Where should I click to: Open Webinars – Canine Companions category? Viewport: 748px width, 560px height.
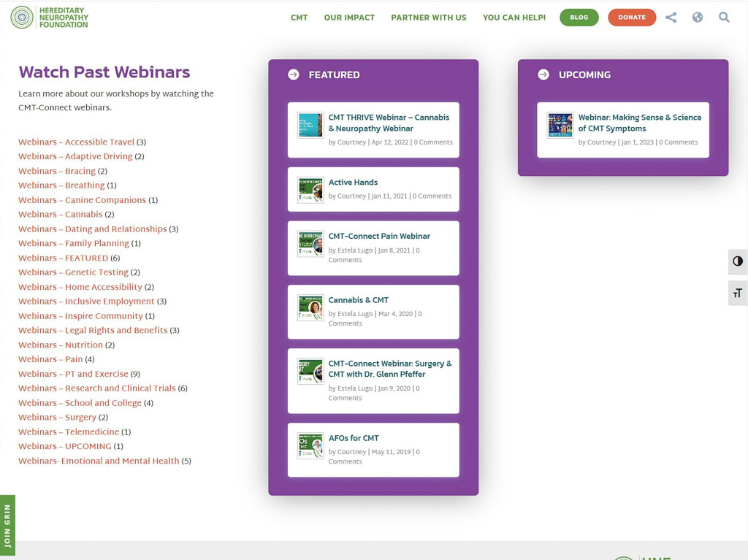tap(82, 200)
